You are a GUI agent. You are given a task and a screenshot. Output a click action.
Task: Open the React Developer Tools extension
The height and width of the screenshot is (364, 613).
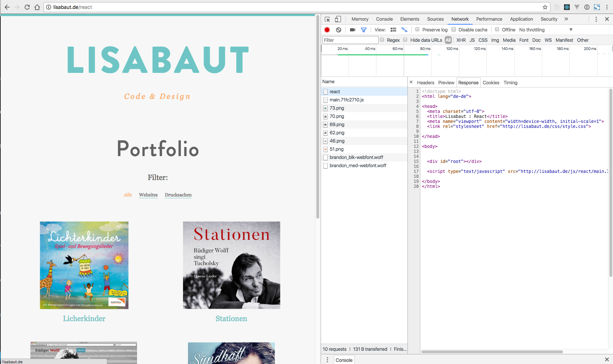567,7
